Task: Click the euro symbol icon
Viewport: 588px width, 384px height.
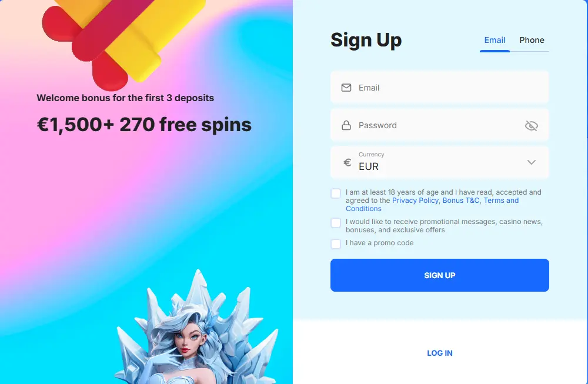Action: 348,162
